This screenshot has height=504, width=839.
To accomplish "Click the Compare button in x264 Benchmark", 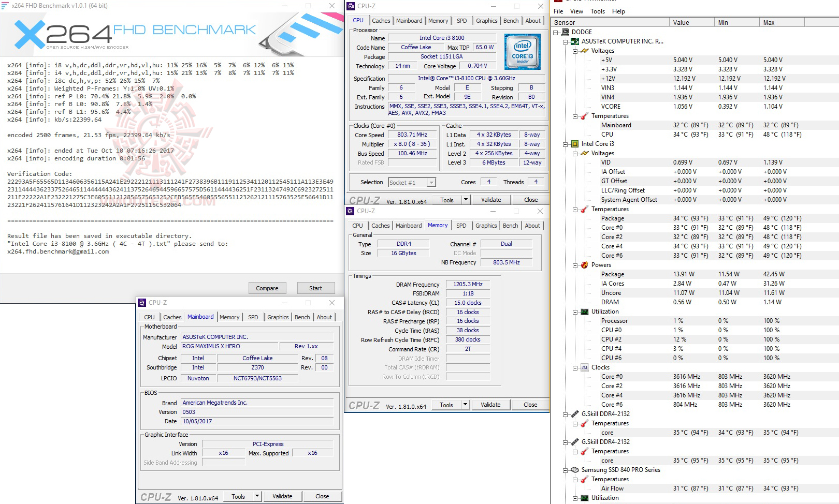I will [x=267, y=288].
